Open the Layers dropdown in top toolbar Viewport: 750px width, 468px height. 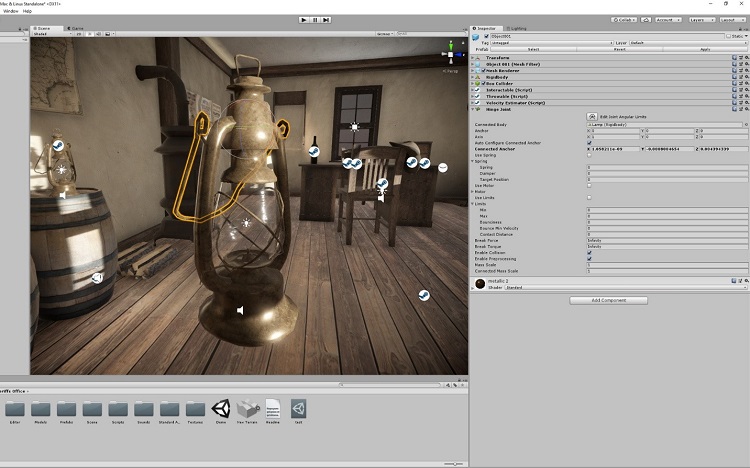point(702,20)
